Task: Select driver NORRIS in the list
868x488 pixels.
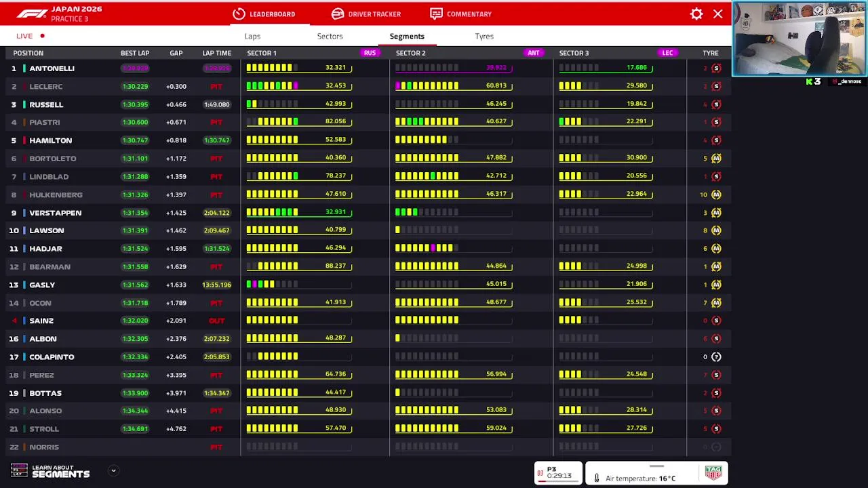Action: coord(44,447)
